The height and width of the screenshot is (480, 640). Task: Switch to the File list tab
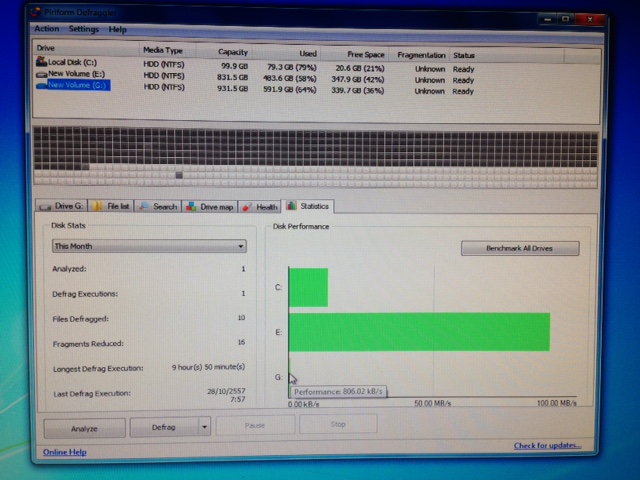pyautogui.click(x=111, y=207)
